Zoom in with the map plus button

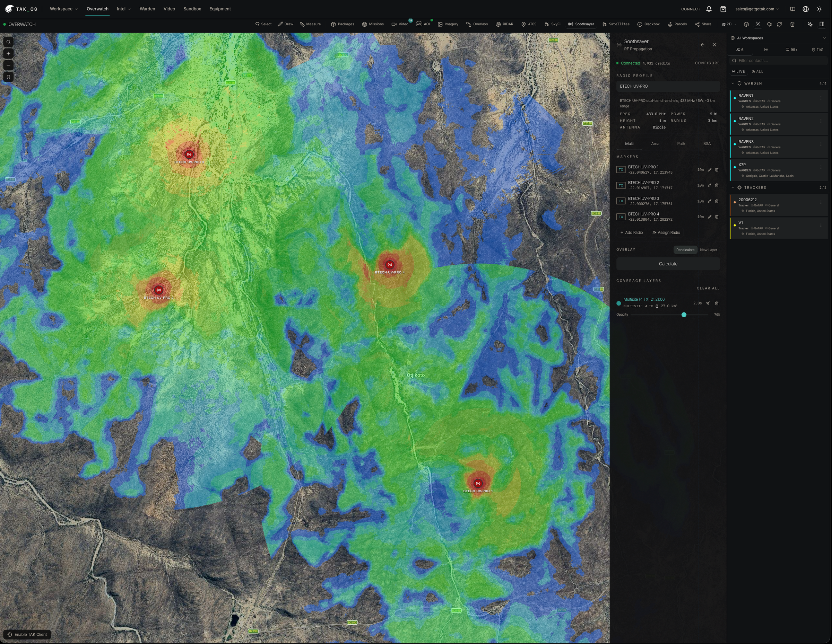point(8,54)
